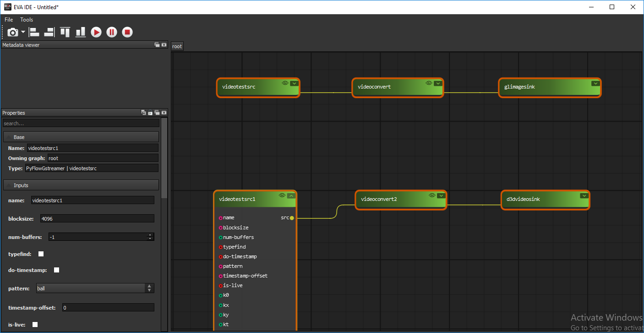Toggle the eye icon on videoconvert node
The width and height of the screenshot is (644, 333).
pos(429,83)
